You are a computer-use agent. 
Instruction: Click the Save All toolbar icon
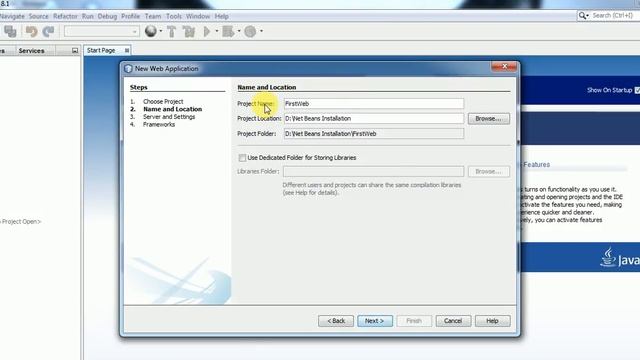point(10,31)
